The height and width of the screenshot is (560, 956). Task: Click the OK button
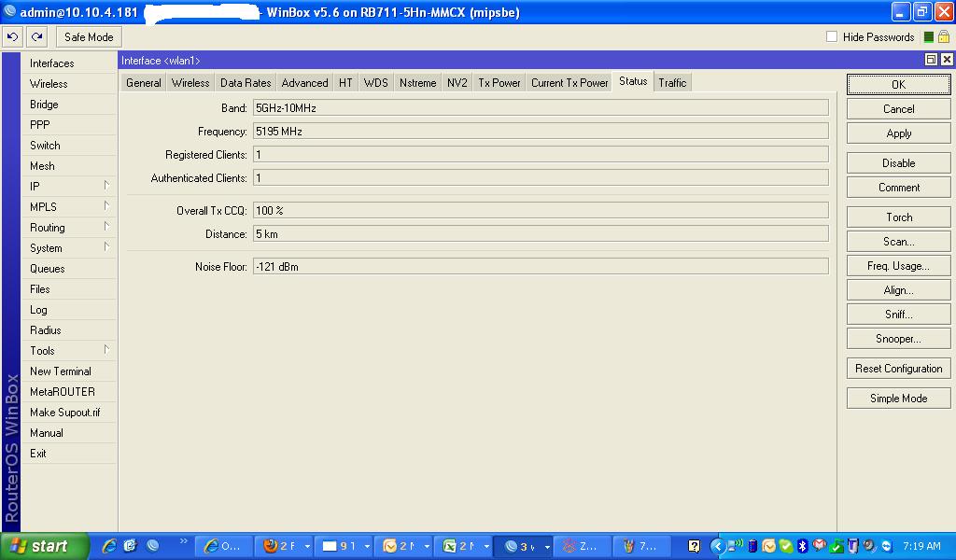(899, 84)
